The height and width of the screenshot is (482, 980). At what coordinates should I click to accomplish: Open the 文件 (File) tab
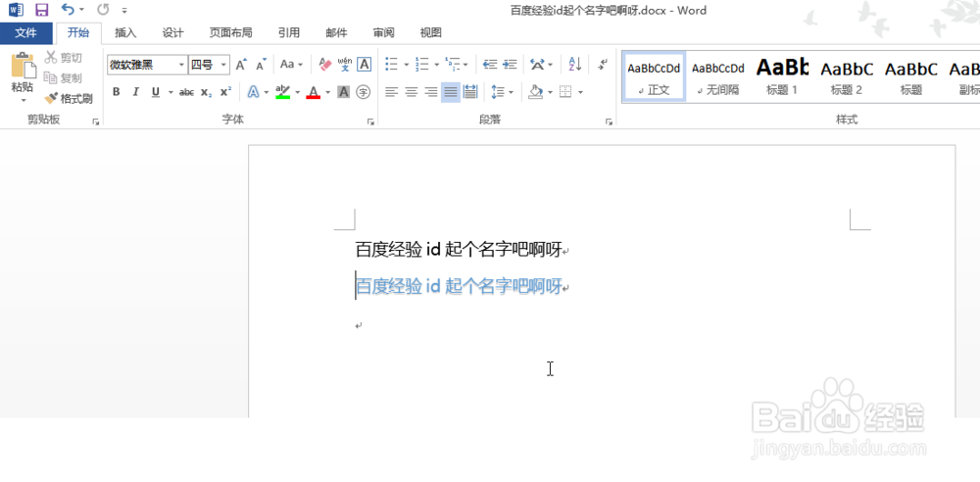[x=25, y=33]
